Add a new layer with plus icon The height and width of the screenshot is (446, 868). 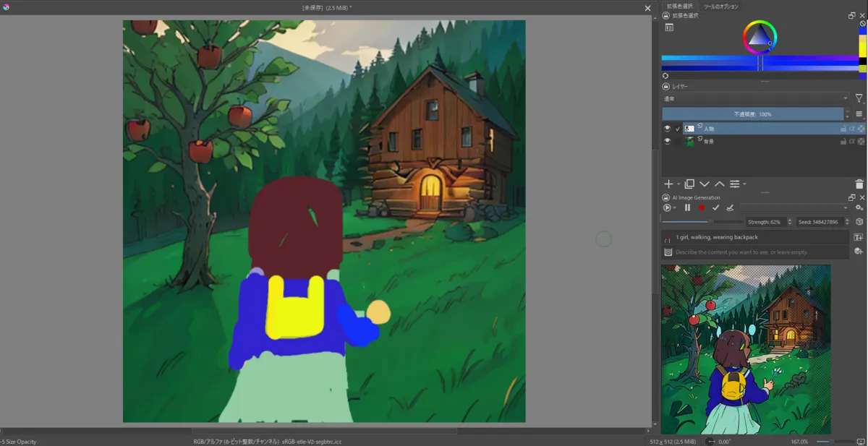tap(669, 184)
